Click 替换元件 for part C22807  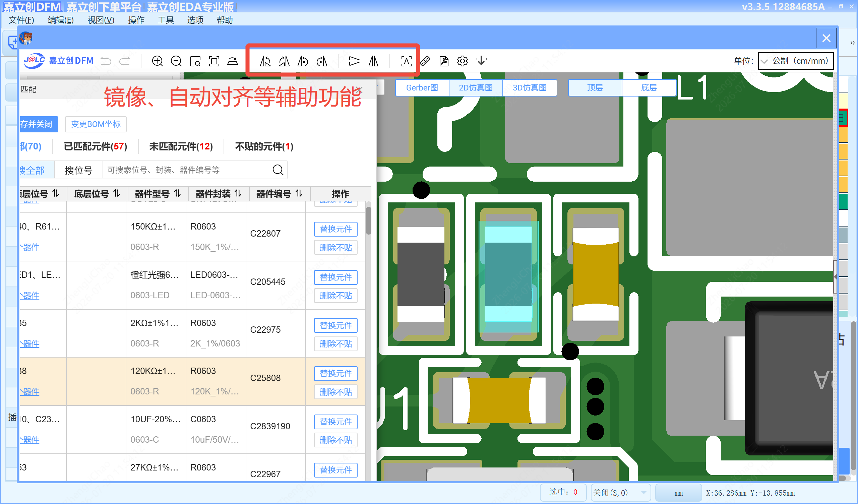click(336, 229)
